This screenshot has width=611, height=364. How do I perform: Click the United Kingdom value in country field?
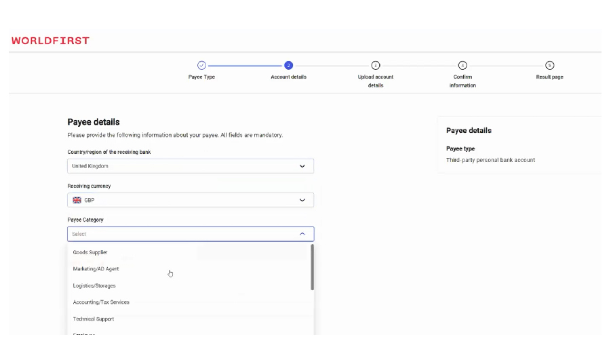pos(90,166)
